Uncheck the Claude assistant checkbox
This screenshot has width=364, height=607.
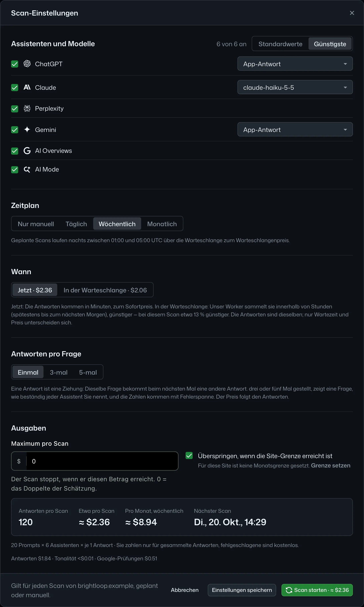pos(15,88)
